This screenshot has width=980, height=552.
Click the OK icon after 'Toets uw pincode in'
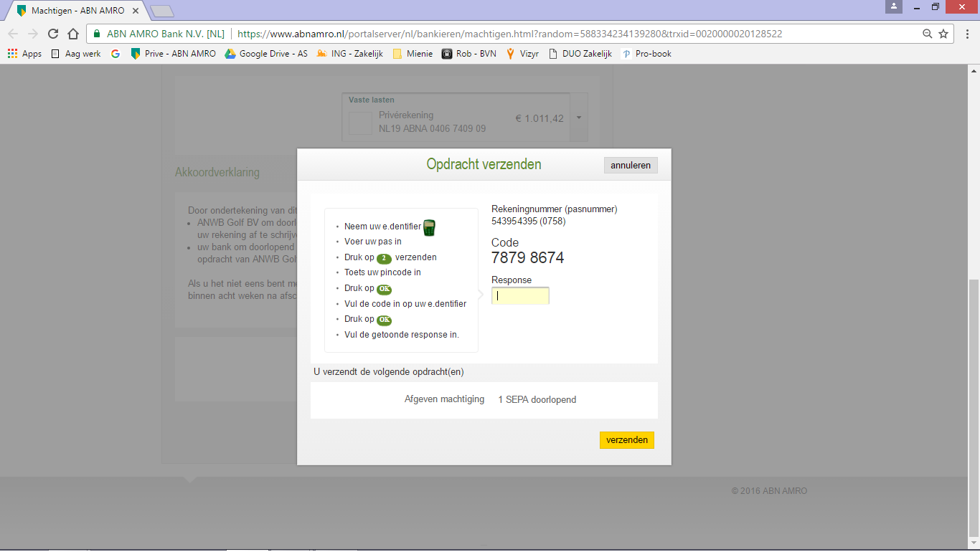(384, 289)
